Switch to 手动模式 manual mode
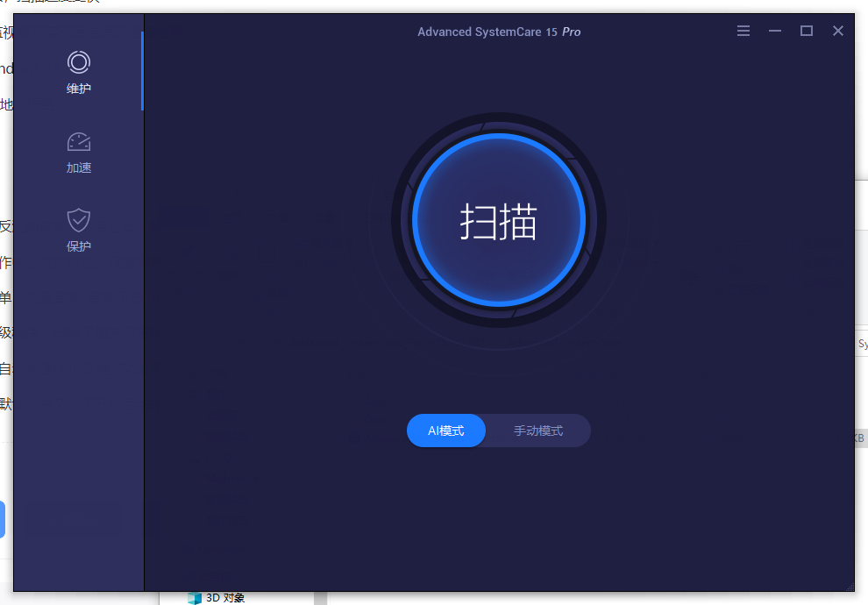 538,431
